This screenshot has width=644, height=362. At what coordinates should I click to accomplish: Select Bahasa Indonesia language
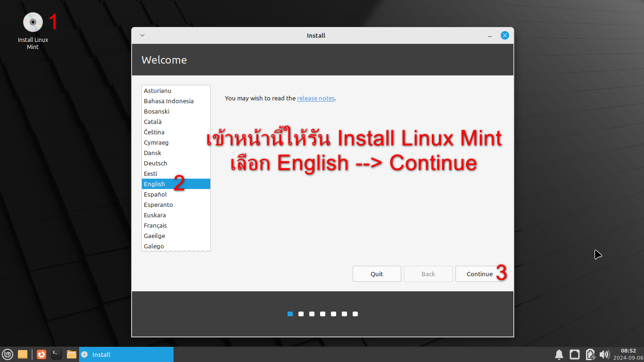[x=176, y=101]
